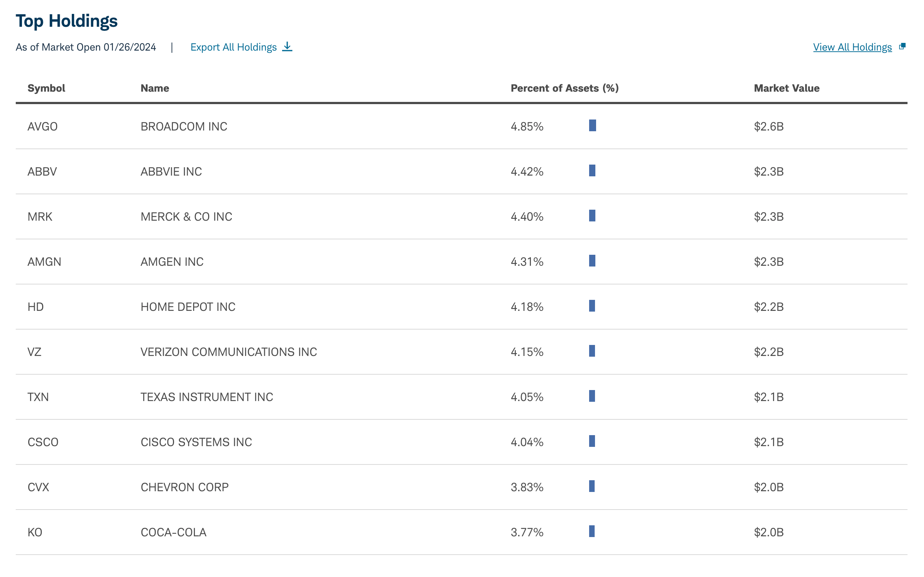Select the AVGO symbol cell
This screenshot has height=577, width=924.
point(42,126)
